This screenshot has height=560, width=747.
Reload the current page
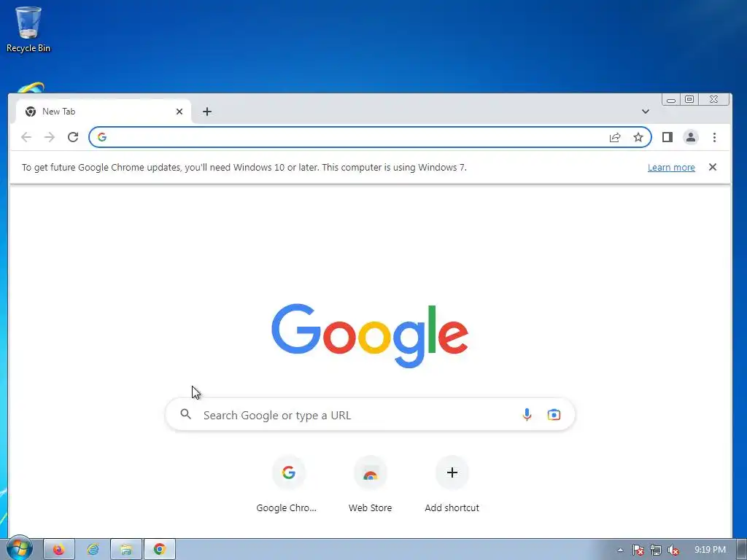point(73,137)
